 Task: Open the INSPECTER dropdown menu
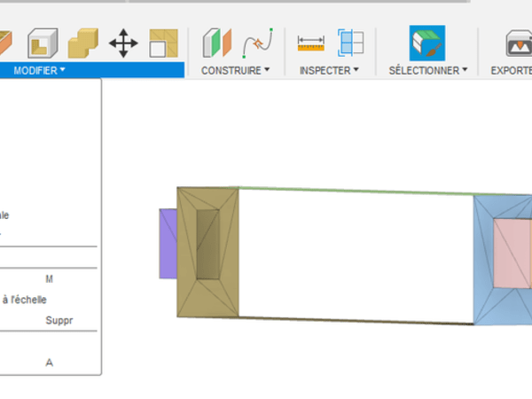tap(329, 70)
